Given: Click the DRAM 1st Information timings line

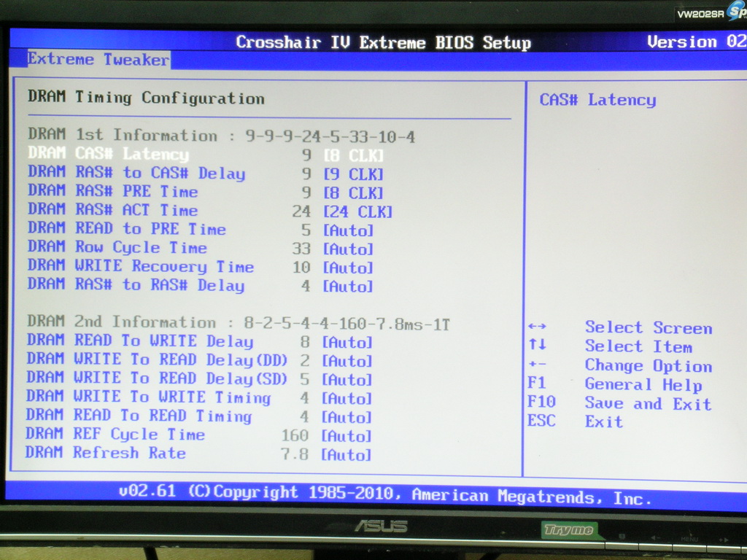Looking at the screenshot, I should click(x=222, y=136).
